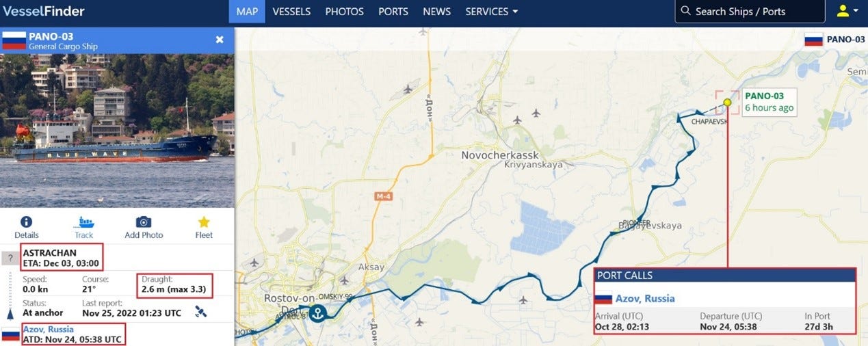Switch to the MAP tab

(x=247, y=12)
